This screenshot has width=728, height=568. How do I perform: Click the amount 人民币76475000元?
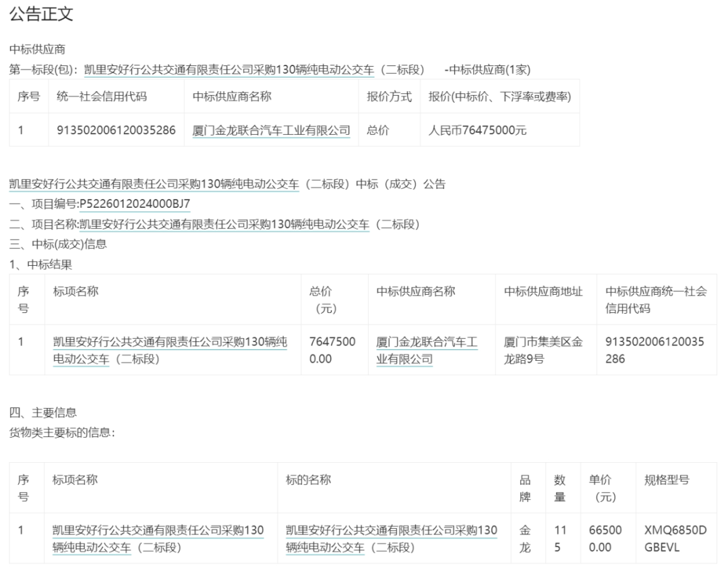pos(477,130)
